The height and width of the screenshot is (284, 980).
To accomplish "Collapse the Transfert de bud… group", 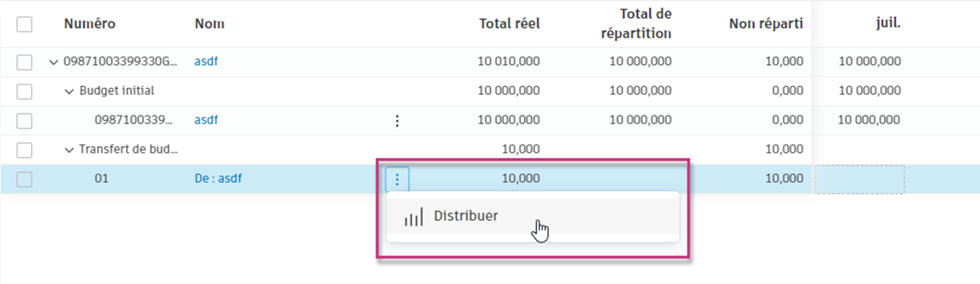I will point(69,150).
